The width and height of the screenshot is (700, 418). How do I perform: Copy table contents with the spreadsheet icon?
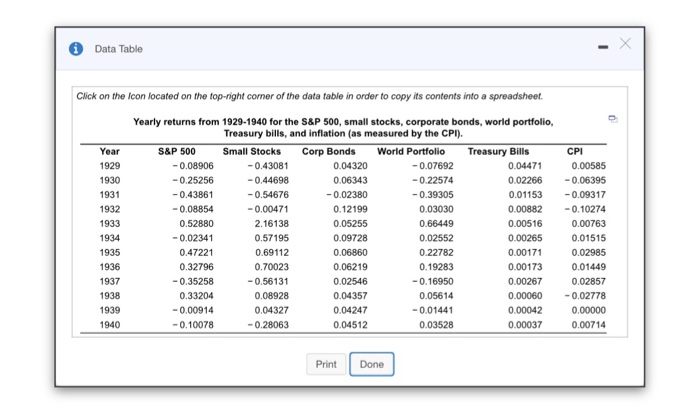[x=613, y=119]
